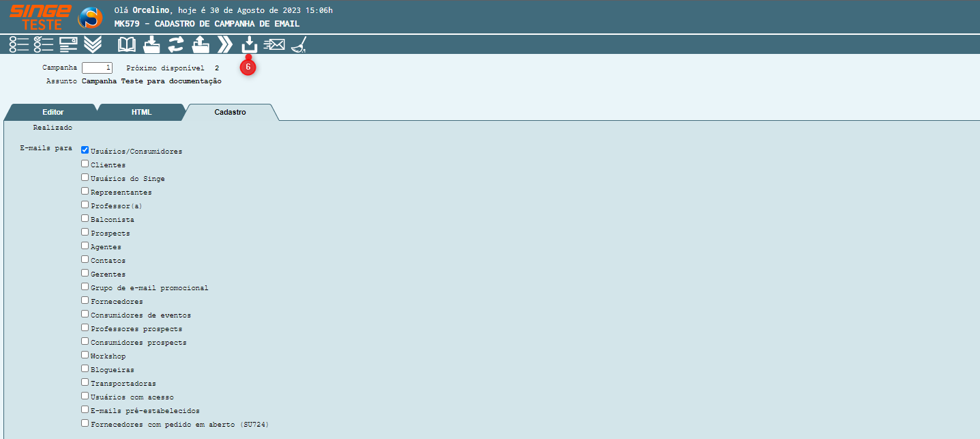The image size is (980, 439).
Task: Open the HTML tab
Action: click(x=141, y=112)
